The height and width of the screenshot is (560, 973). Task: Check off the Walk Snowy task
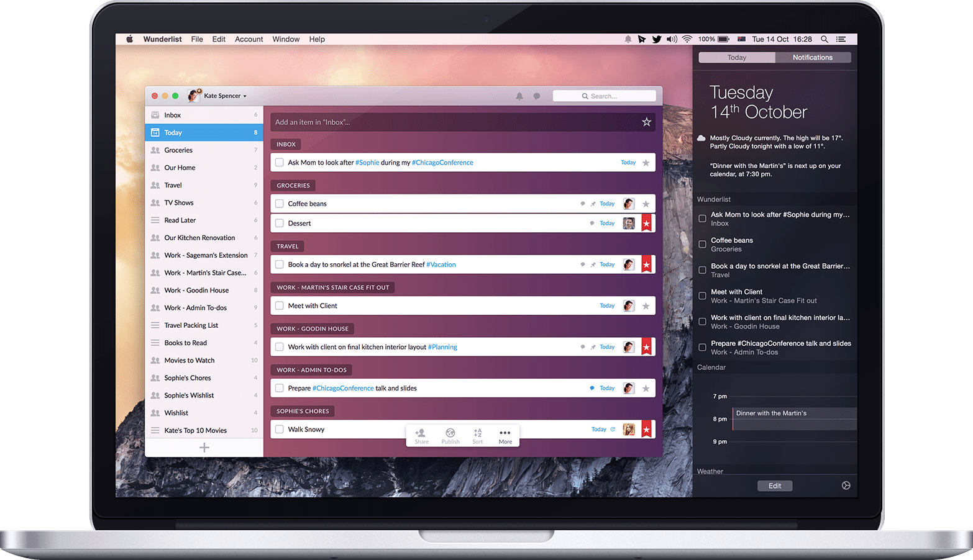pos(280,430)
